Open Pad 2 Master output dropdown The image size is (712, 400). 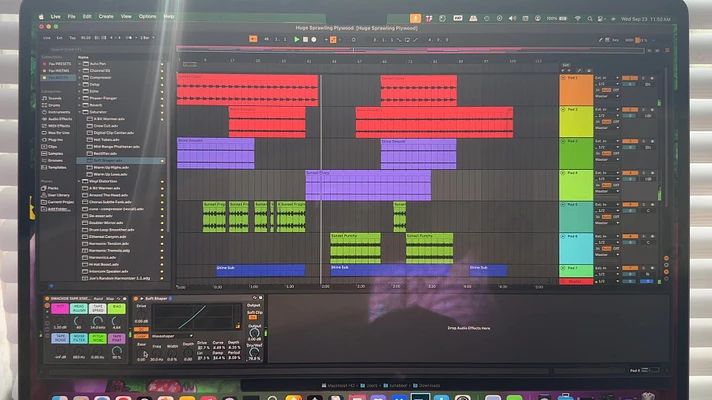click(607, 128)
